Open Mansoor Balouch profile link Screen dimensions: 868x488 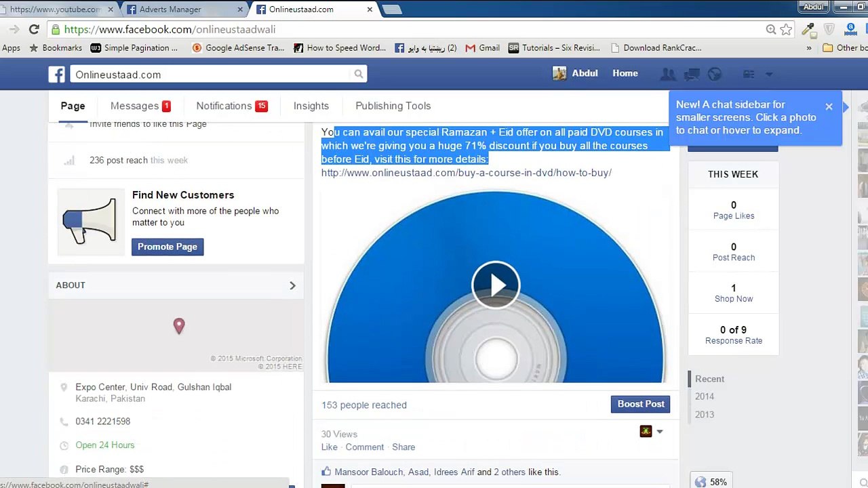pyautogui.click(x=368, y=472)
